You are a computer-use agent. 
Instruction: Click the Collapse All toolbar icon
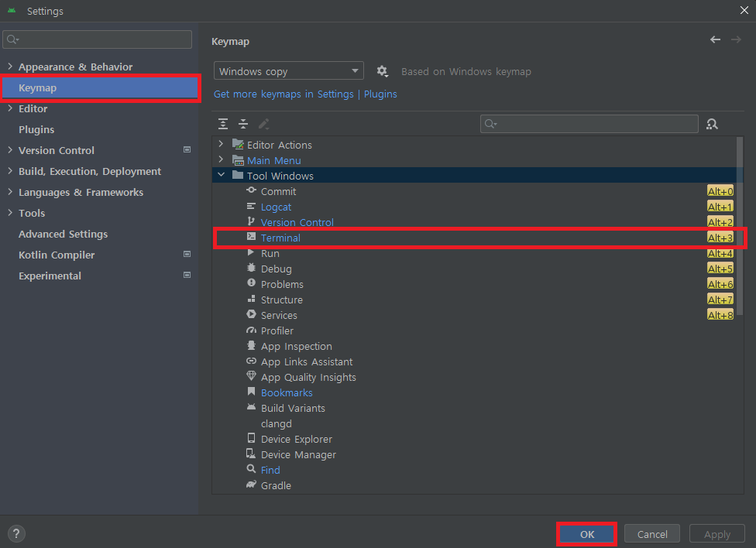(x=243, y=124)
